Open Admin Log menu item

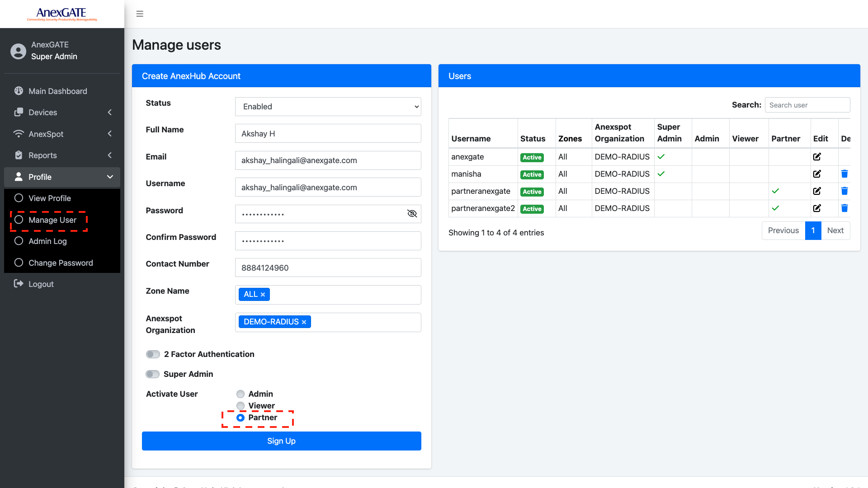pos(47,241)
